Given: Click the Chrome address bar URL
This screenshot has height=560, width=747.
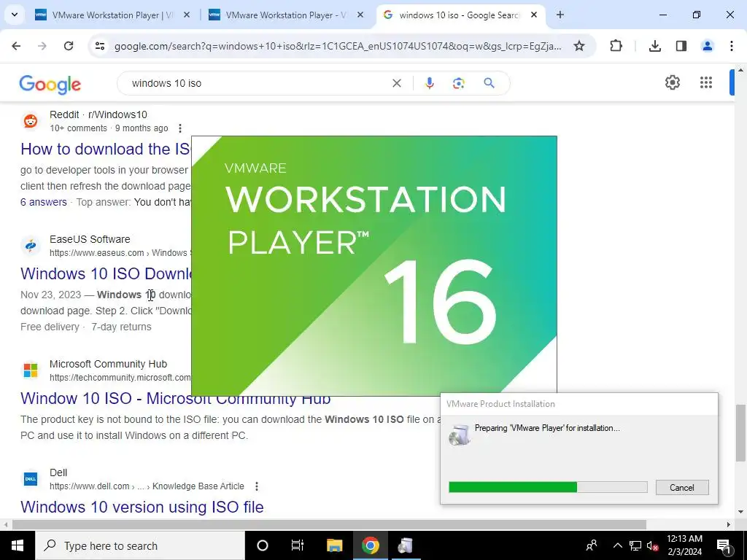Looking at the screenshot, I should point(338,46).
